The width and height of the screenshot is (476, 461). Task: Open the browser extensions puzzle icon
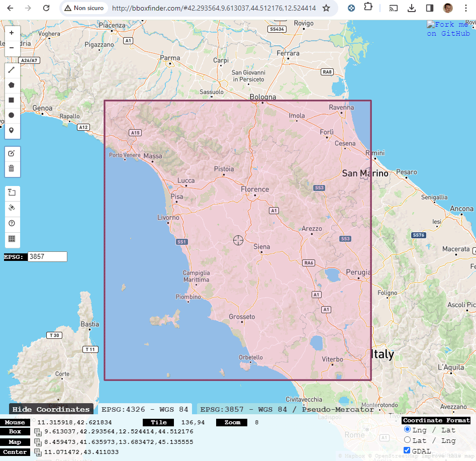368,7
